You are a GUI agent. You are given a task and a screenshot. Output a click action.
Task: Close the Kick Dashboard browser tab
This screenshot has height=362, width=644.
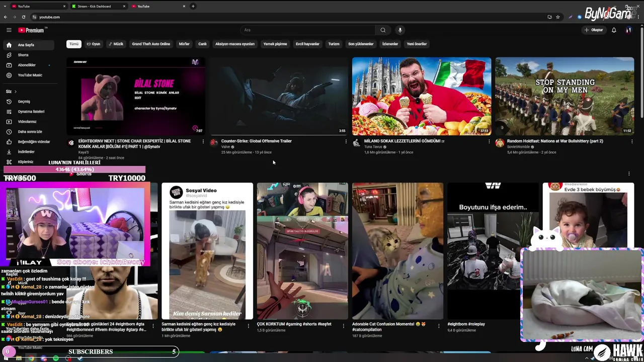[124, 6]
